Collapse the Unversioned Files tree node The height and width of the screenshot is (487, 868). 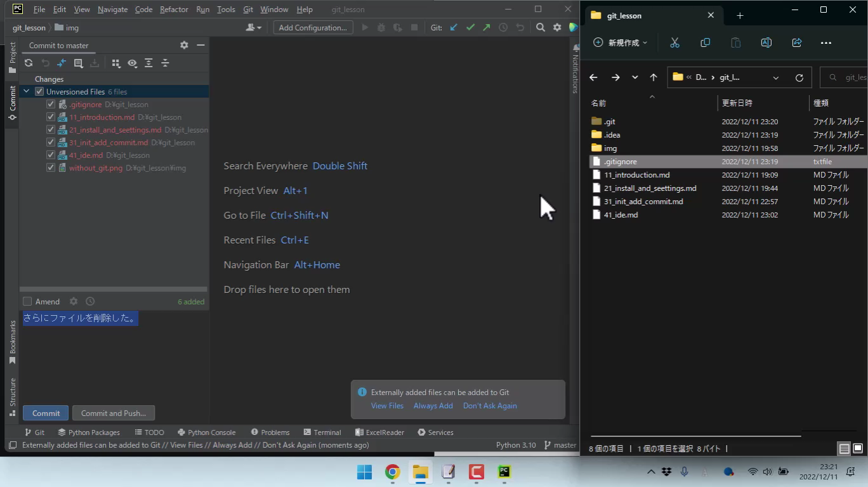[x=27, y=91]
